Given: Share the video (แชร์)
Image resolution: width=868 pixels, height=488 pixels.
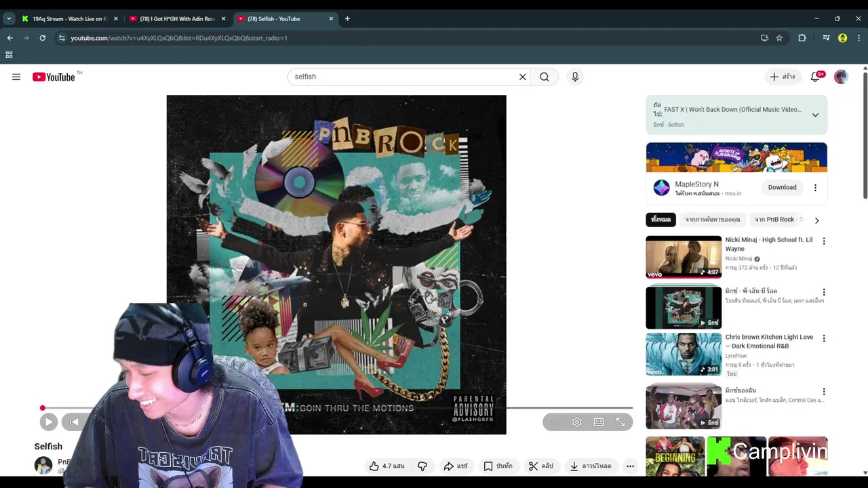Looking at the screenshot, I should 456,466.
